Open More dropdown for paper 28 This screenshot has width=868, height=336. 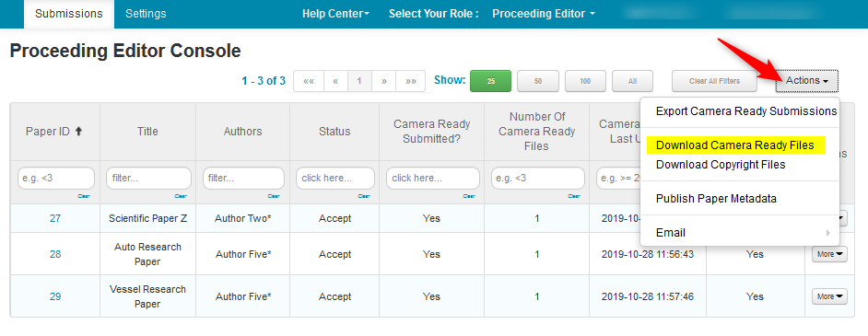pyautogui.click(x=829, y=254)
